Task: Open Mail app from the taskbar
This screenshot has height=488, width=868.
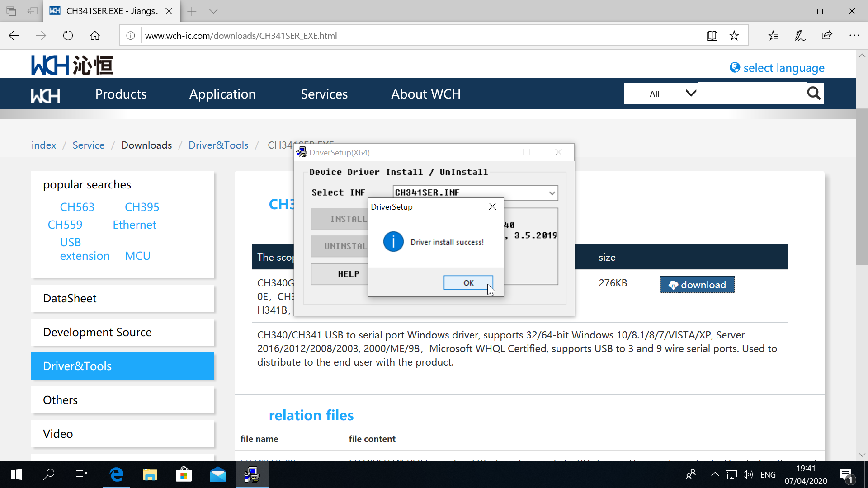Action: (x=217, y=474)
